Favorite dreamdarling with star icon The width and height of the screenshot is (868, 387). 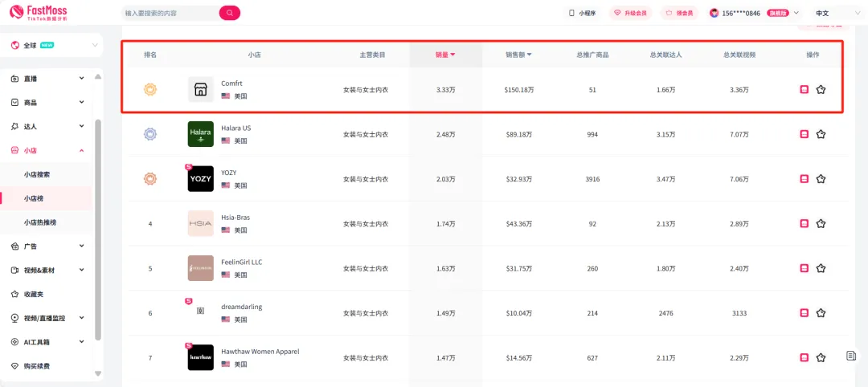tap(821, 313)
